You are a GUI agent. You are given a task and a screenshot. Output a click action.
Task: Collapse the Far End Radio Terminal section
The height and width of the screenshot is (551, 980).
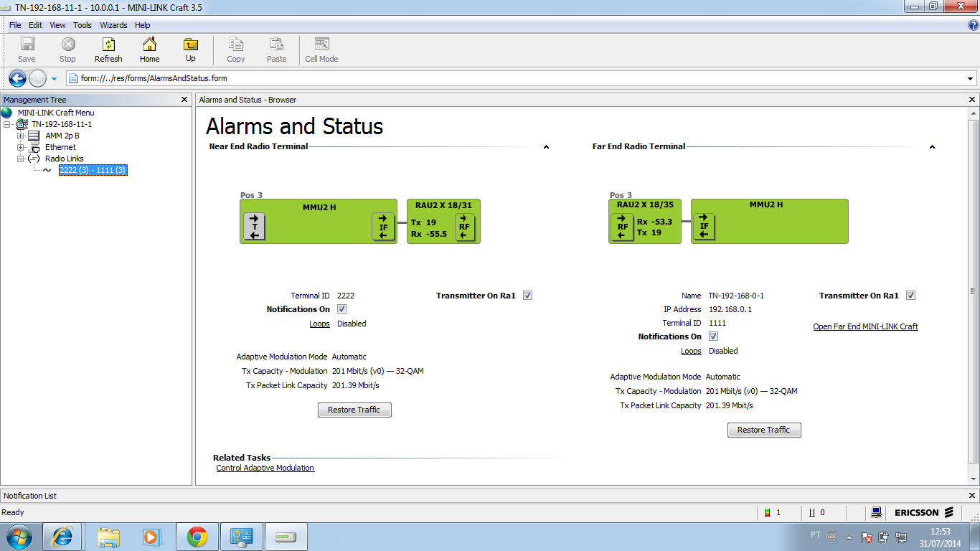(932, 146)
